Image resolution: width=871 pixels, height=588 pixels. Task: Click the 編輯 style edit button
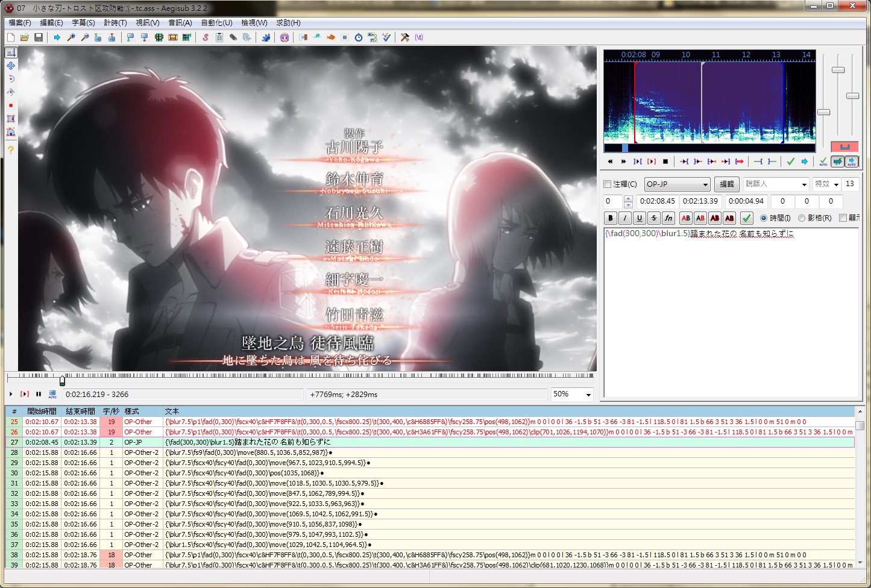click(727, 184)
